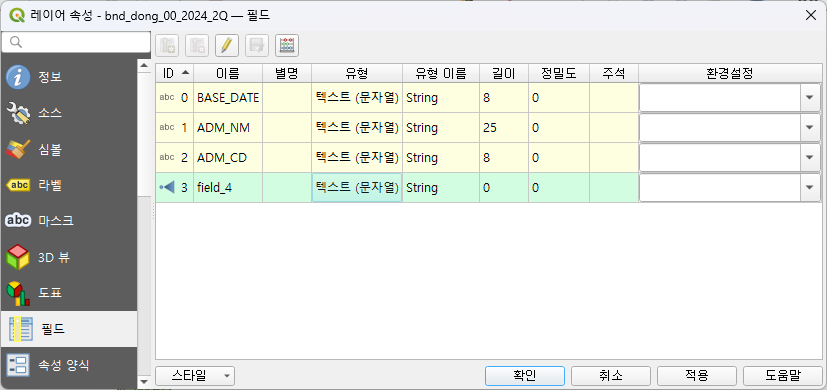Click the 유형 column header
Screen dimensions: 827x390
pyautogui.click(x=357, y=73)
